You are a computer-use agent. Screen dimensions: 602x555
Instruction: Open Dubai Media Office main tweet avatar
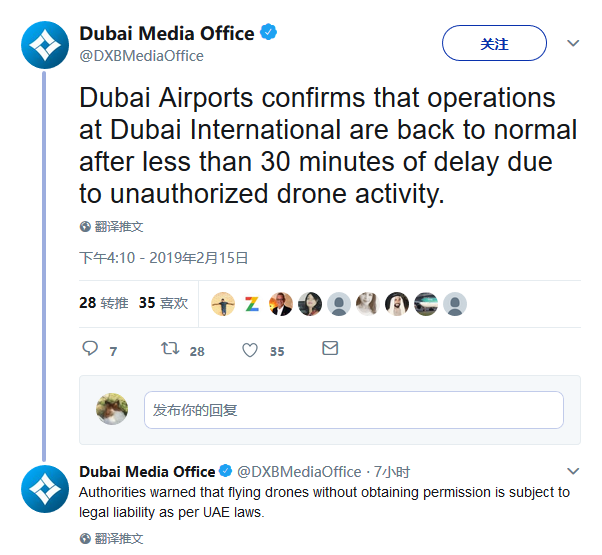pos(45,44)
